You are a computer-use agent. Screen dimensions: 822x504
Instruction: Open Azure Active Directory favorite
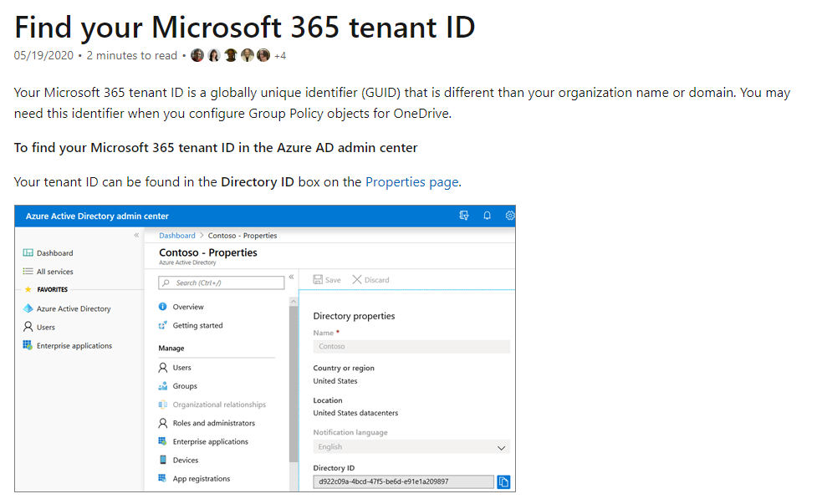pos(74,309)
